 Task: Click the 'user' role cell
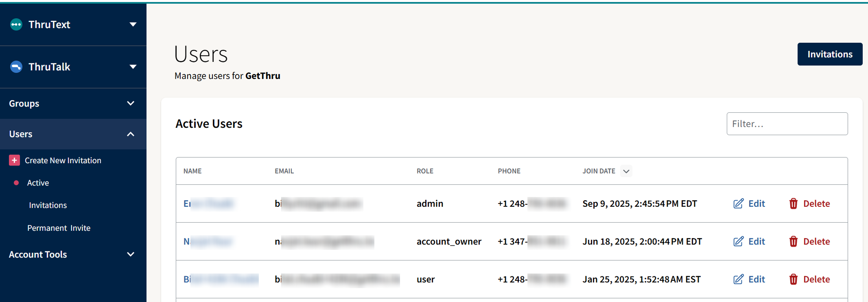[426, 279]
